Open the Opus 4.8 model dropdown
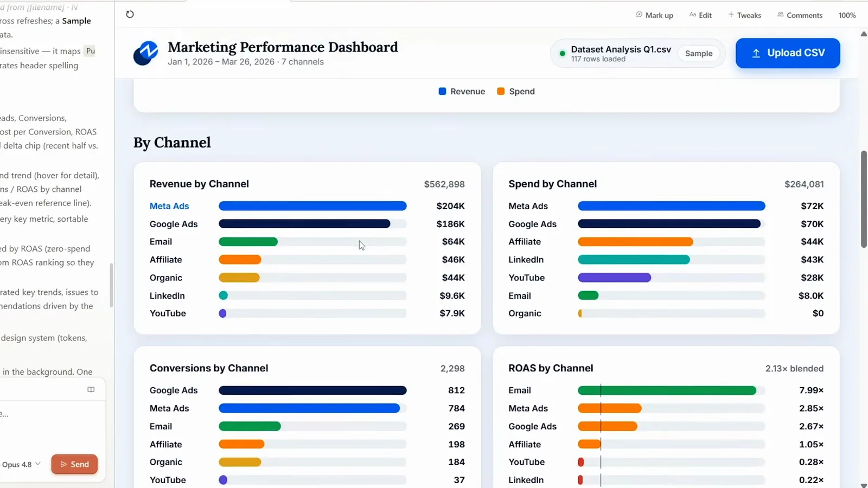 pos(21,464)
